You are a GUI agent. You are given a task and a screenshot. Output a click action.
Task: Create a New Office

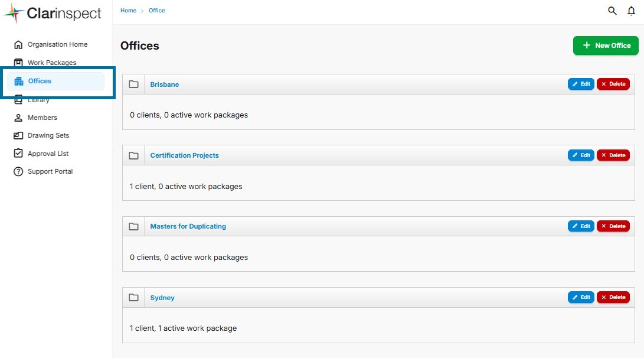(x=606, y=45)
